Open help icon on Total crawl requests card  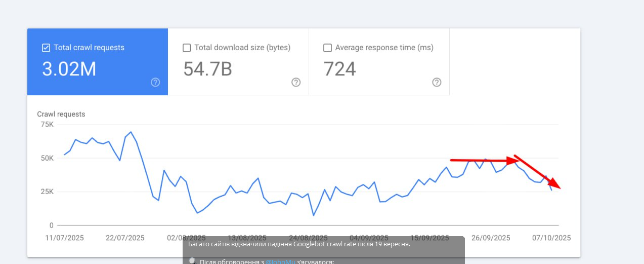[x=155, y=83]
